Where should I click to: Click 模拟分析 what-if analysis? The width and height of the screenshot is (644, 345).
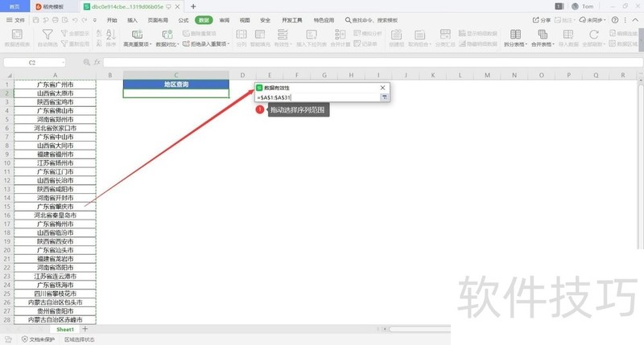click(368, 33)
